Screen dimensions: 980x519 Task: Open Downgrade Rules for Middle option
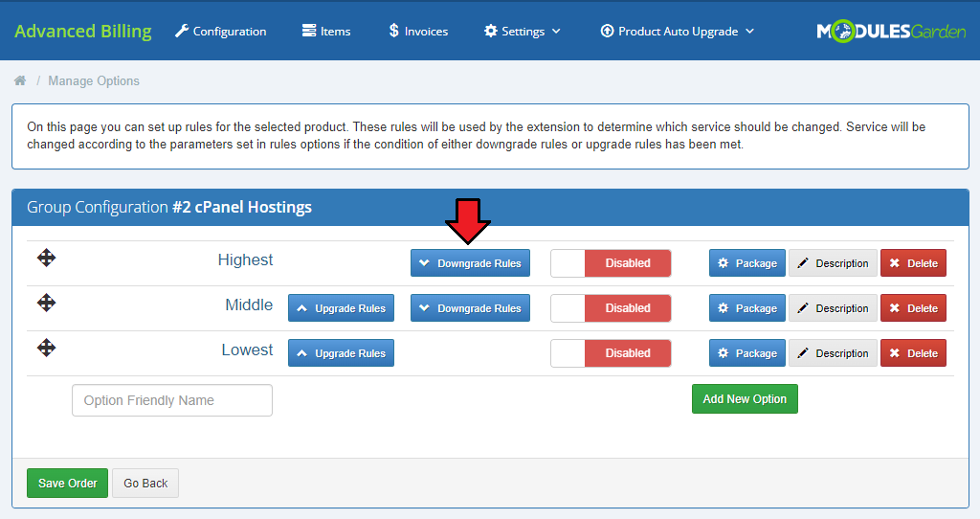point(470,308)
